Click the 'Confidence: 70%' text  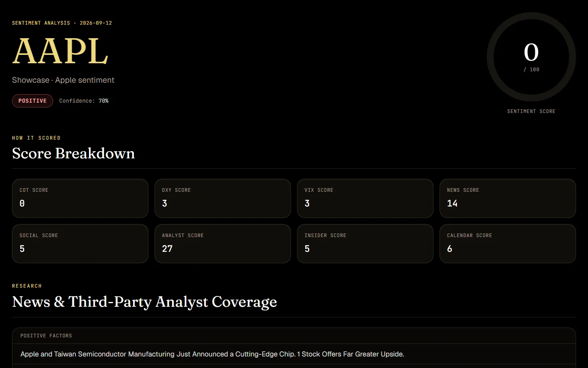[84, 101]
